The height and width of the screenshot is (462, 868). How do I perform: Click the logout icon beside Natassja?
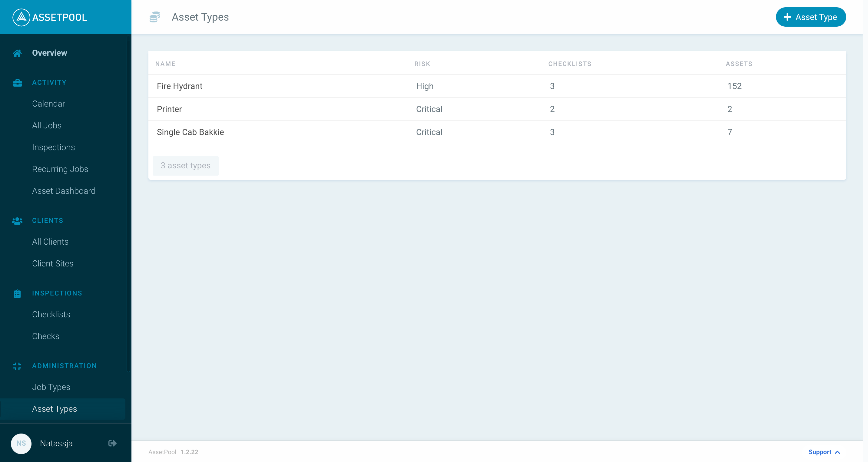[x=113, y=443]
